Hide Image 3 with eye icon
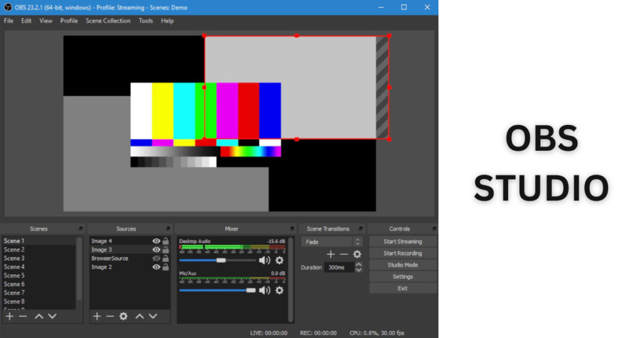644x338 pixels. [156, 250]
